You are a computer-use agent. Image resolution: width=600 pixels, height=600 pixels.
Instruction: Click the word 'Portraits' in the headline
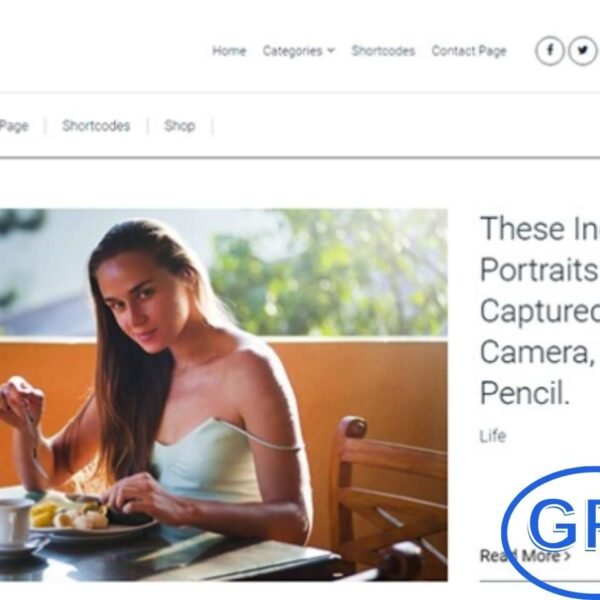[x=538, y=270]
